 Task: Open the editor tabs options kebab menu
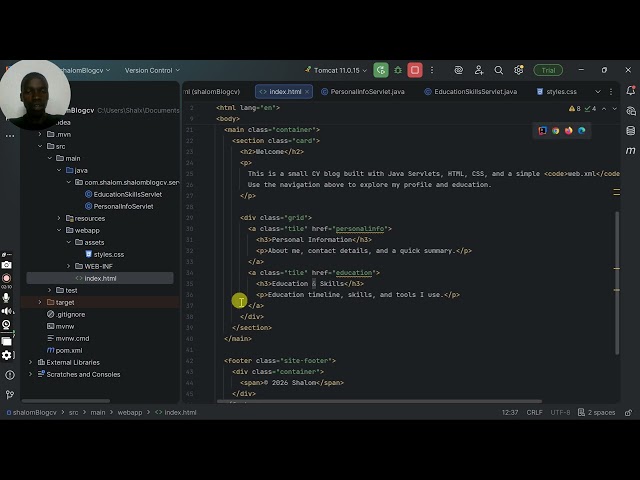tap(611, 92)
